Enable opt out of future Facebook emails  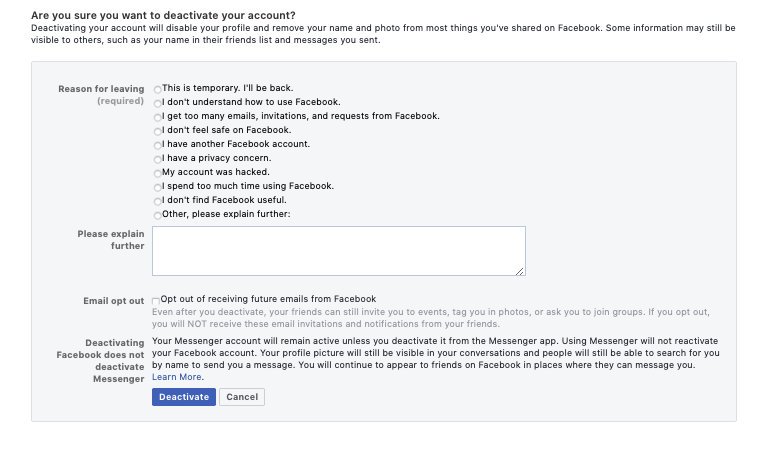156,300
